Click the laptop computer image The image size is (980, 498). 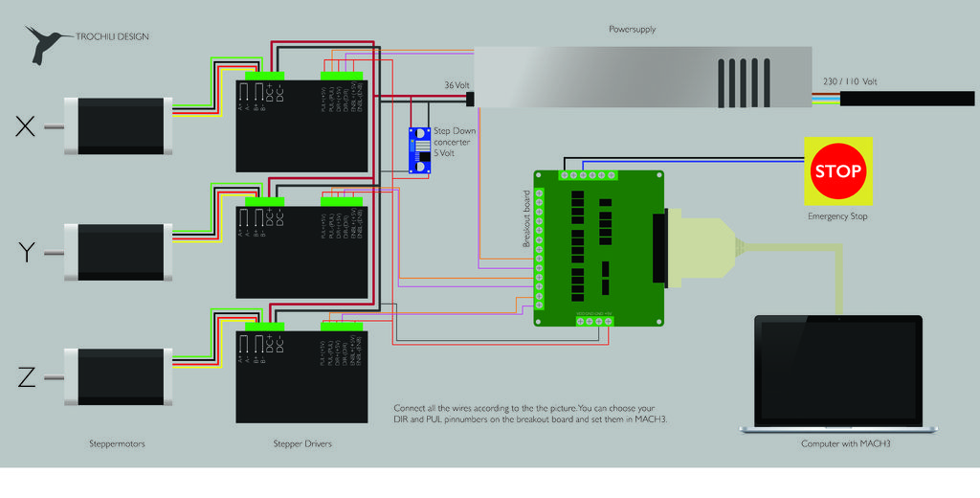pos(838,373)
